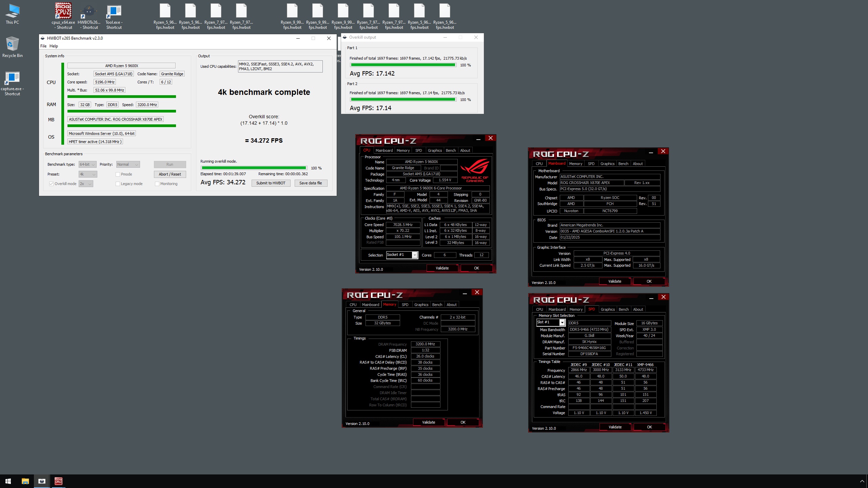Minimize the CPU-Z CPU tab window
The image size is (868, 488).
coord(478,138)
